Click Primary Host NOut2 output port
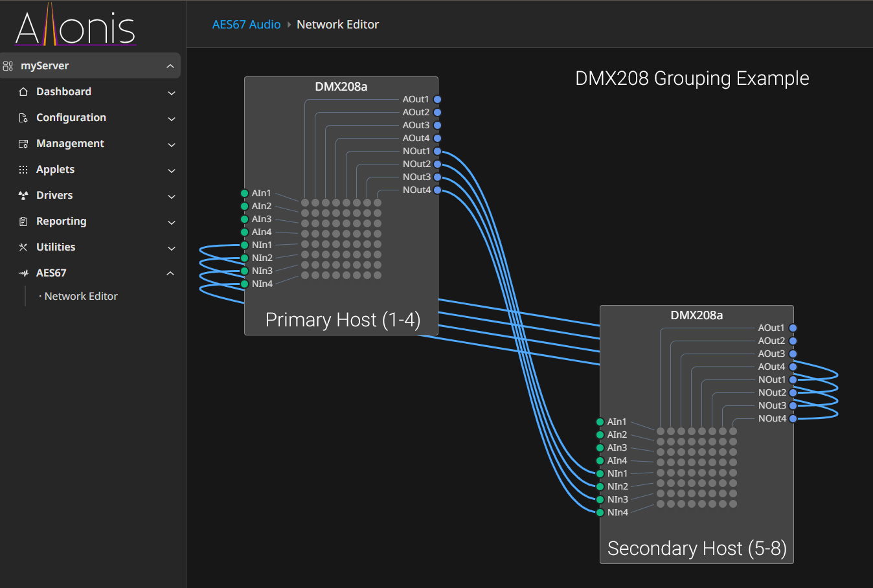Screen dimensions: 873x588 [437, 164]
